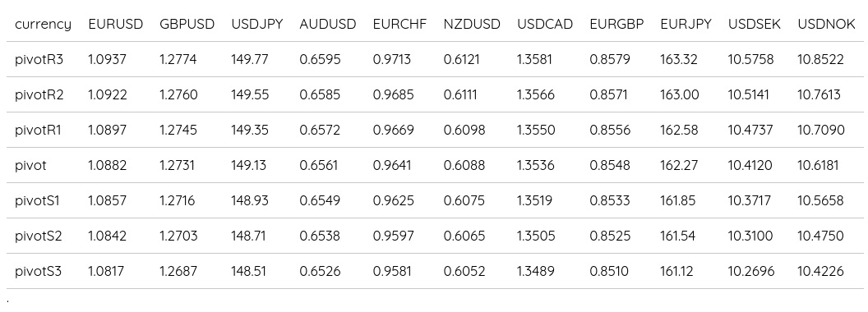The width and height of the screenshot is (868, 312).
Task: Click the USDJPY column header
Action: [x=256, y=25]
